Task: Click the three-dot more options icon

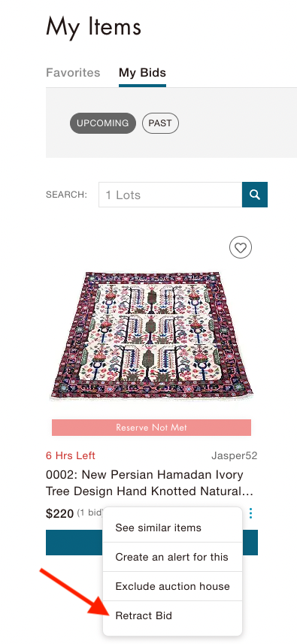Action: [x=250, y=513]
